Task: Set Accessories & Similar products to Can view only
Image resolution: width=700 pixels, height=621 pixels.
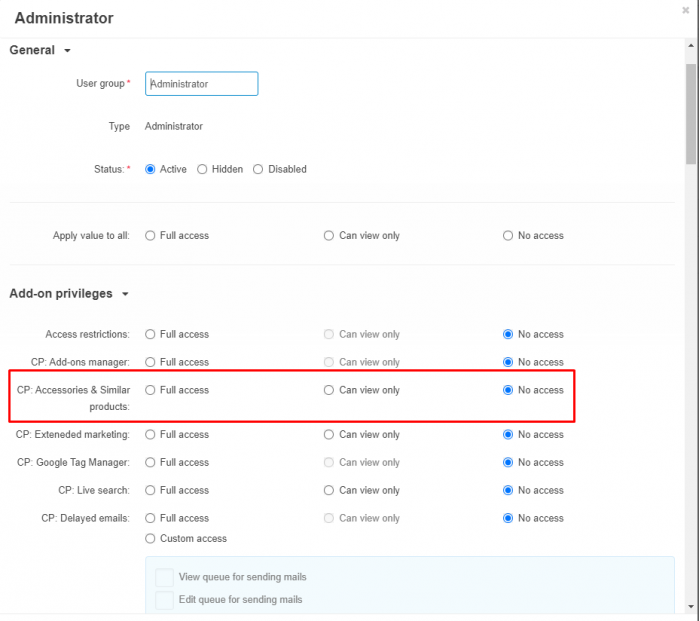Action: [329, 390]
